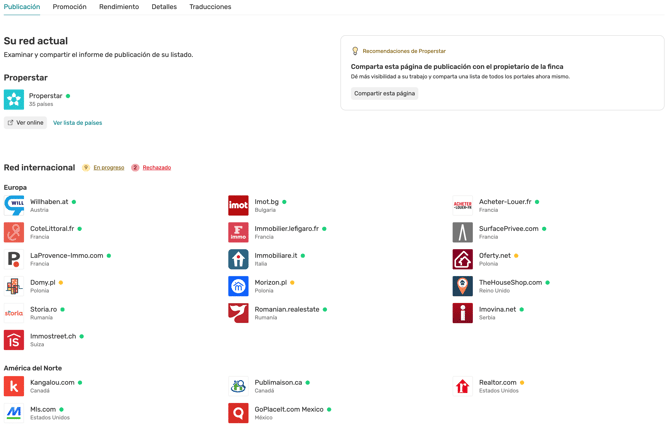670x424 pixels.
Task: Click the Kangalou.com k logo
Action: point(14,386)
